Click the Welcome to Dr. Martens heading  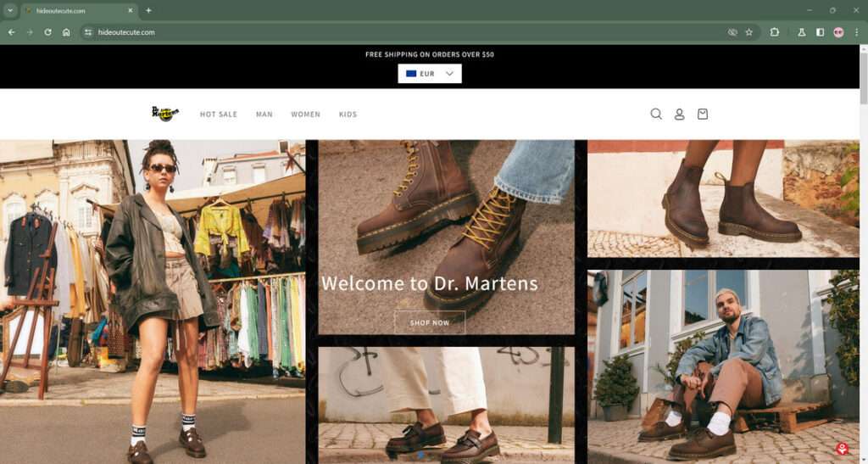tap(430, 283)
